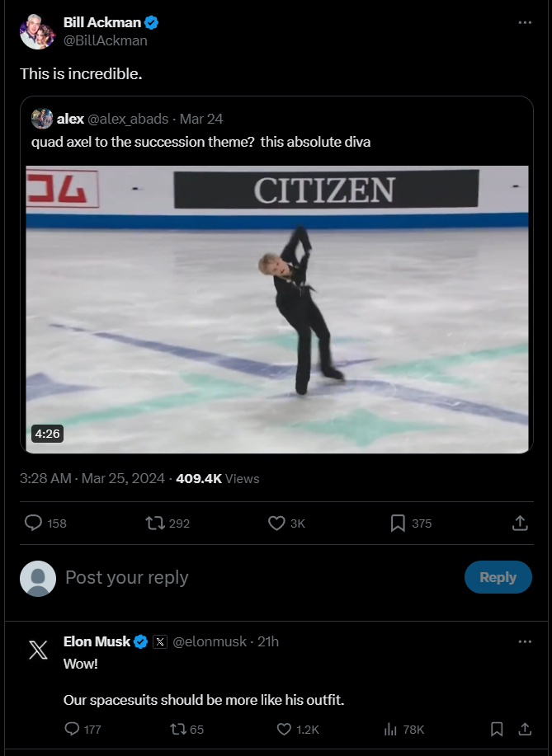This screenshot has width=552, height=756.
Task: Bookmark Bill Ackman's post
Action: [x=398, y=523]
